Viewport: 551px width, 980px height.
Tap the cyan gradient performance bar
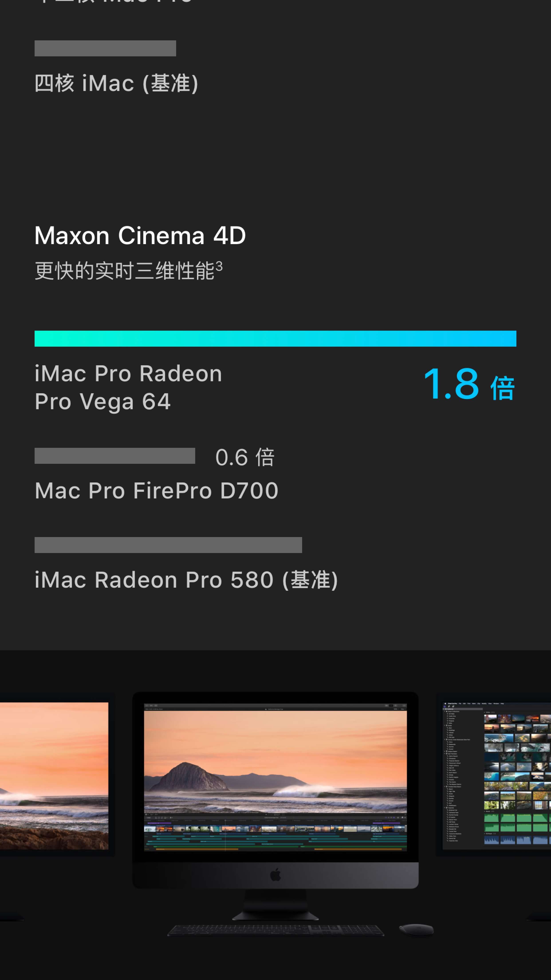pos(275,339)
